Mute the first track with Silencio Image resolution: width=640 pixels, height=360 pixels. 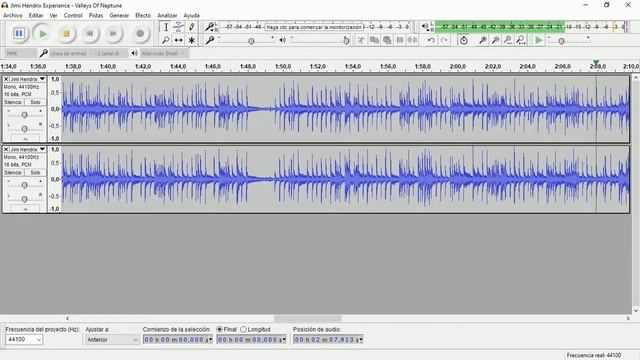(x=13, y=102)
